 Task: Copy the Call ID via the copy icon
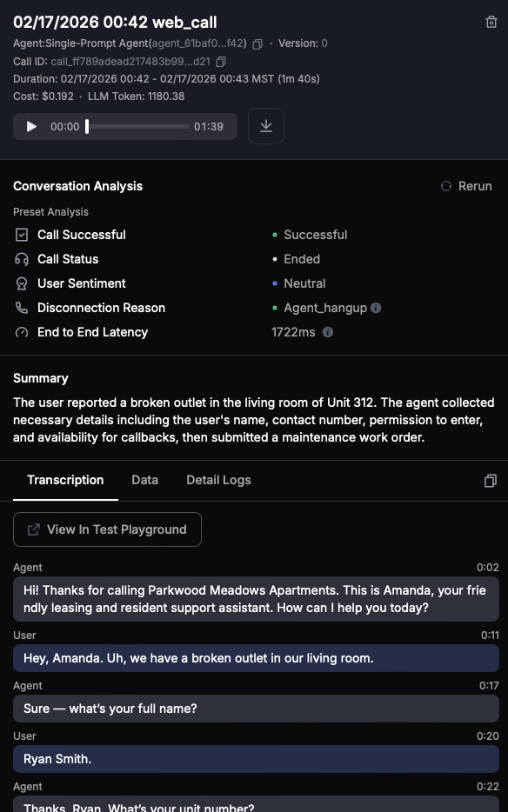tap(219, 62)
